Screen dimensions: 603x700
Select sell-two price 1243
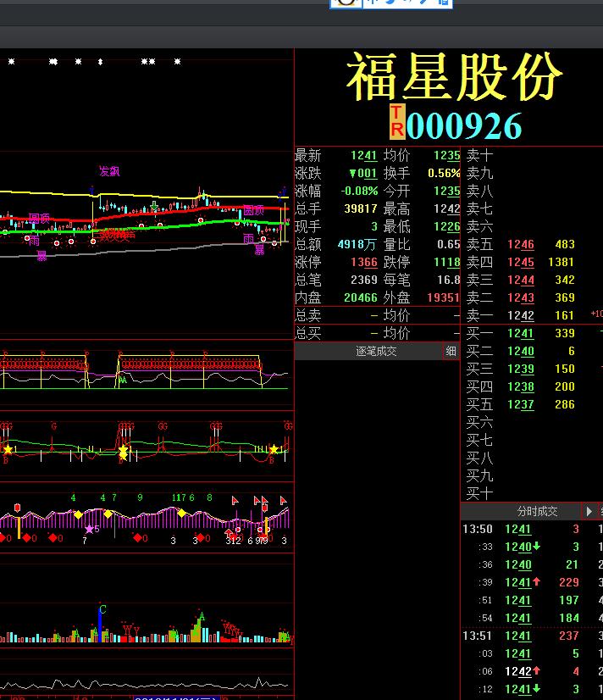521,297
